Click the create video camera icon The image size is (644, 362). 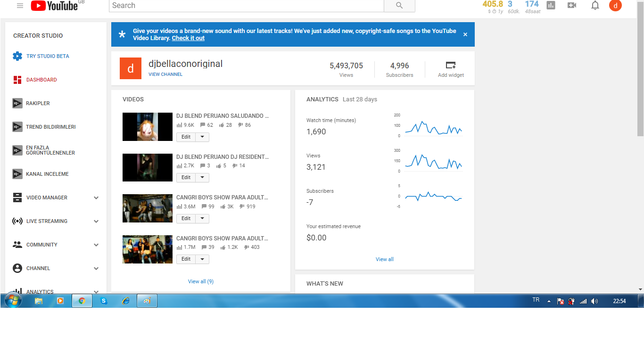coord(572,5)
